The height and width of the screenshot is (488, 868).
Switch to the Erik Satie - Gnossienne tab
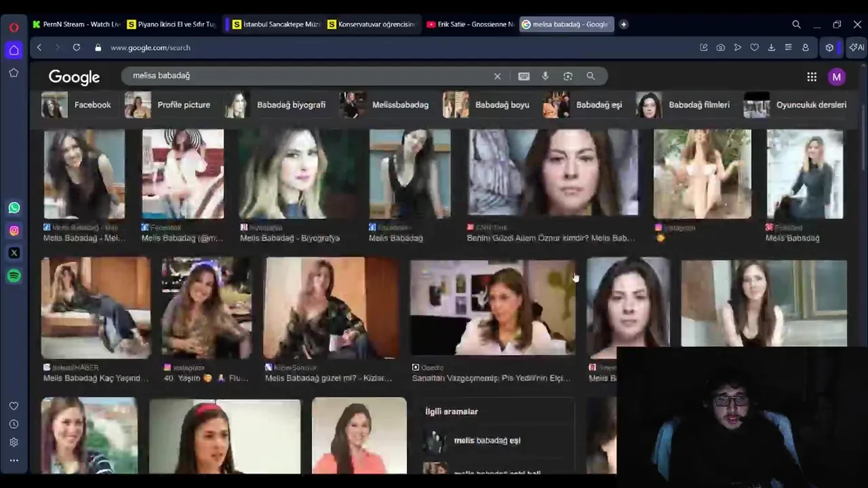coord(470,24)
